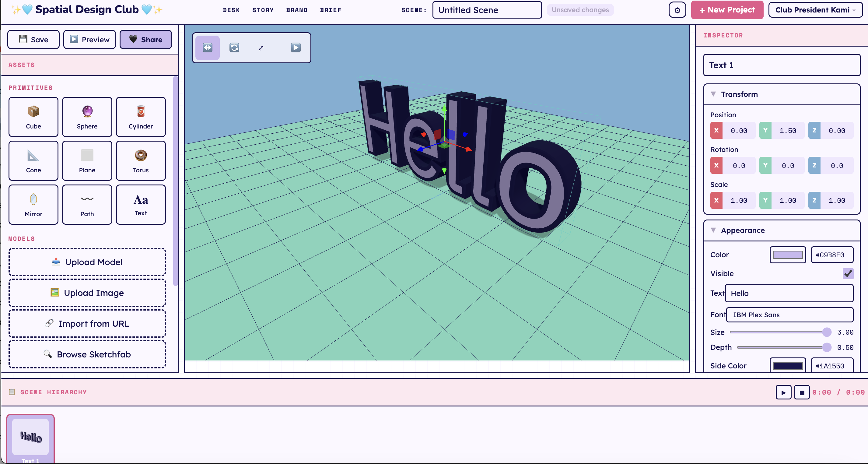
Task: Add a Sphere primitive to the scene
Action: coord(87,117)
